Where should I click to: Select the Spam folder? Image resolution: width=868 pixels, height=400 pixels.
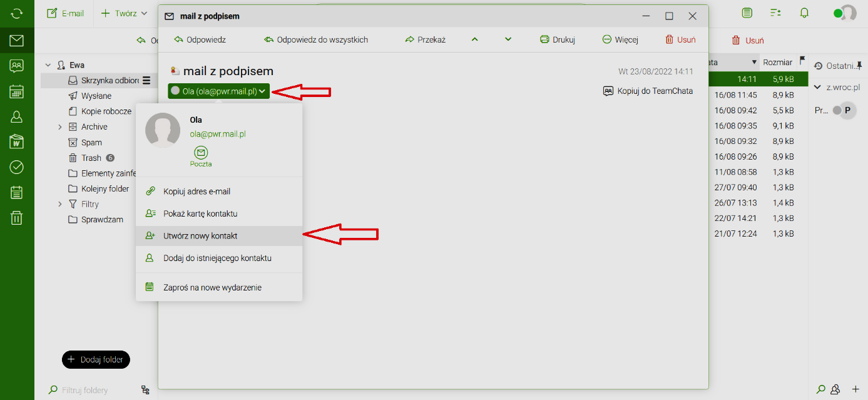(x=91, y=143)
